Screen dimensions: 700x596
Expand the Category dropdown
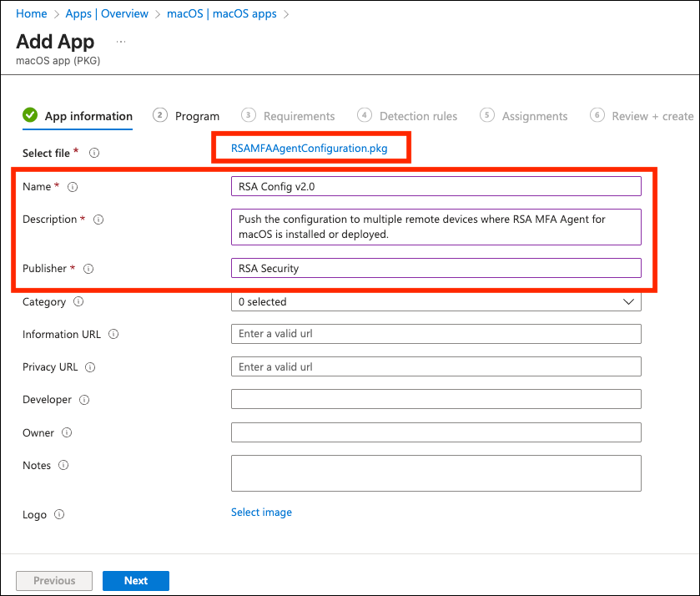tap(436, 302)
